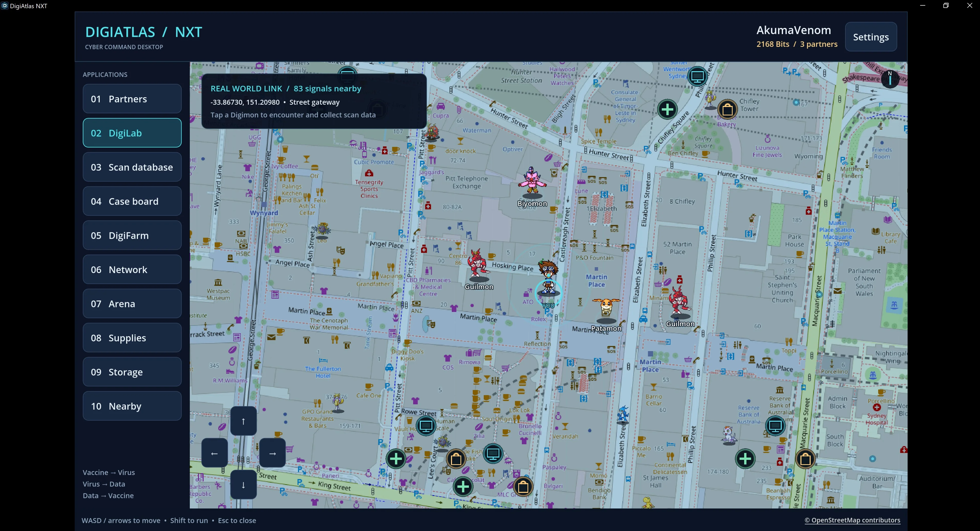Screen dimensions: 980x531
Task: Open the bag marker beside Chifley Tower
Action: 727,110
